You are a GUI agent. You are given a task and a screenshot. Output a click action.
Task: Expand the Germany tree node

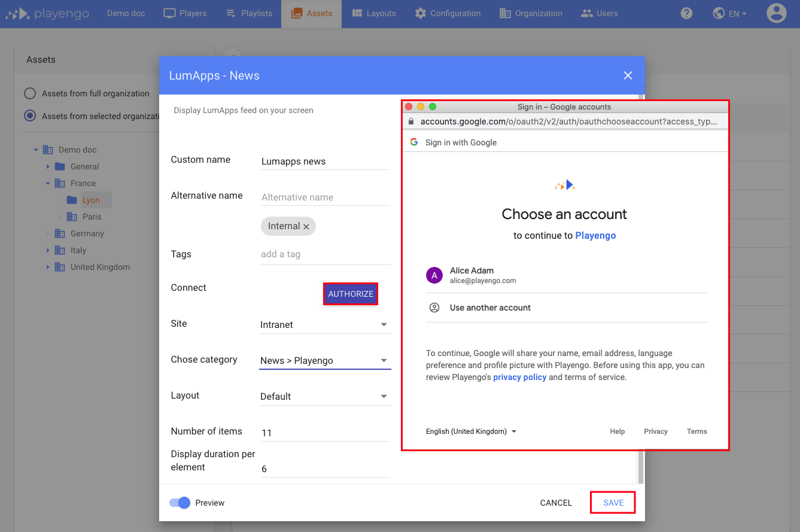coord(48,233)
